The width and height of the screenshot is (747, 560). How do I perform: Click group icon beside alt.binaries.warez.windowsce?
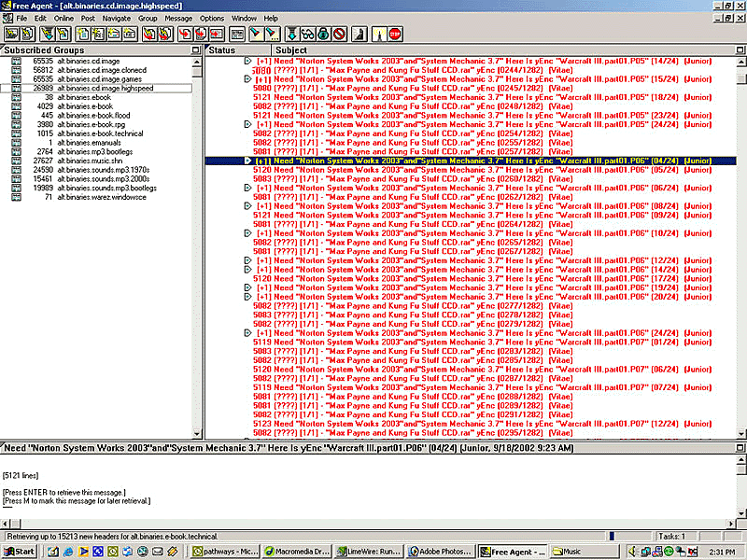[16, 197]
